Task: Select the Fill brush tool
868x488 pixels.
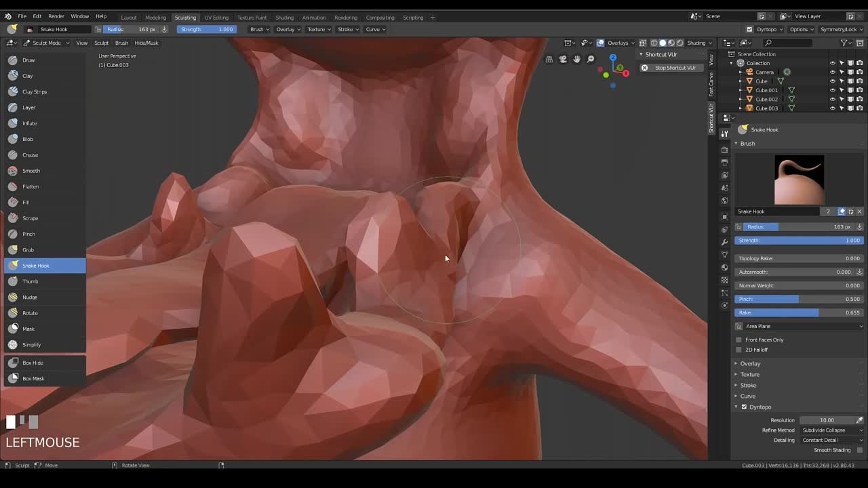Action: (45, 202)
